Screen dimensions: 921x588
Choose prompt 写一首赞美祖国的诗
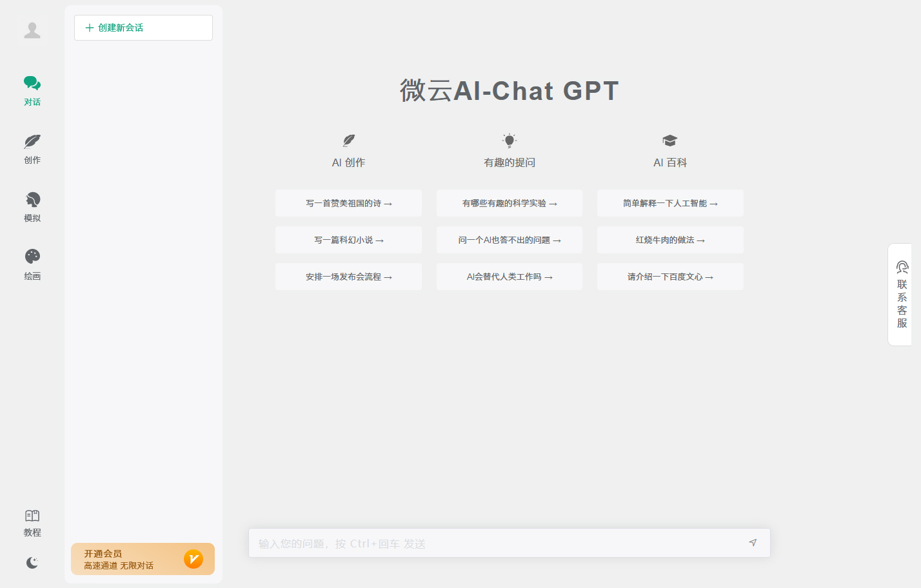[348, 203]
